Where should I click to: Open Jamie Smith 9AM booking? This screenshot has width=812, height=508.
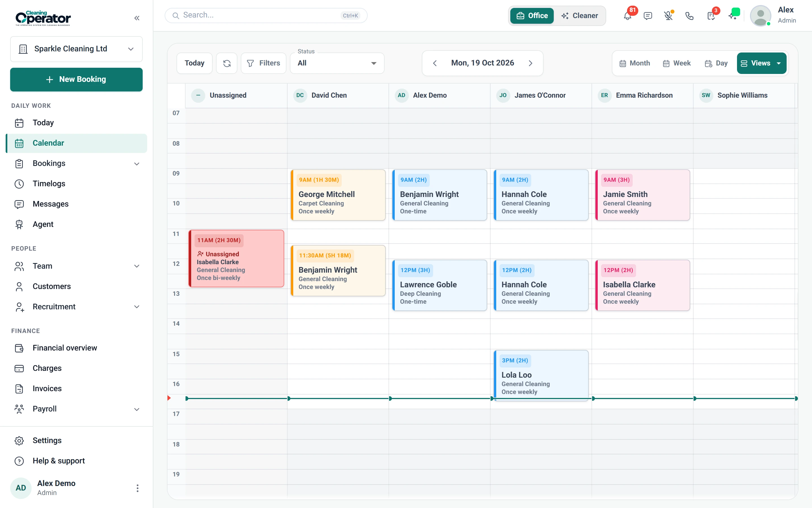pyautogui.click(x=643, y=195)
